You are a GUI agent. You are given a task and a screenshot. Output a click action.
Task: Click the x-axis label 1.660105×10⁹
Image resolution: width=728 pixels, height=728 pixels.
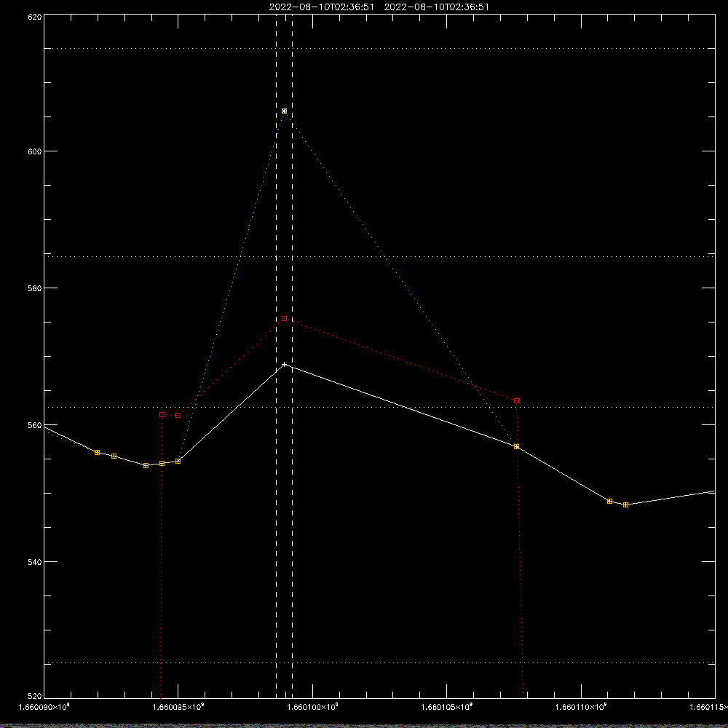pos(447,707)
